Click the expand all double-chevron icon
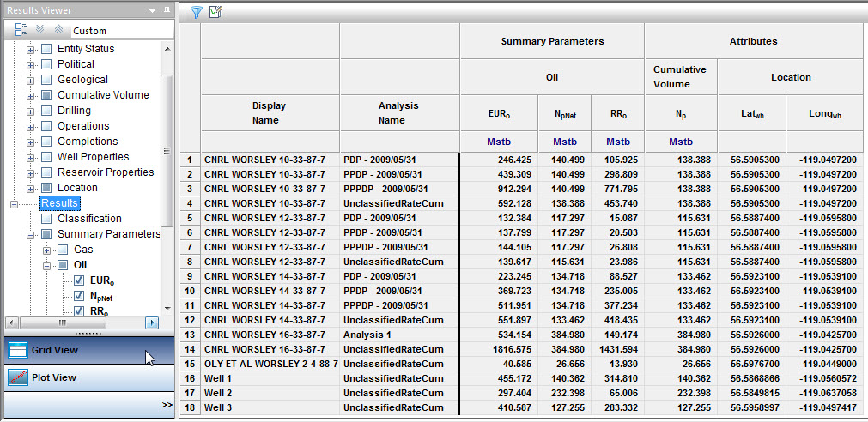868x422 pixels. pyautogui.click(x=39, y=30)
